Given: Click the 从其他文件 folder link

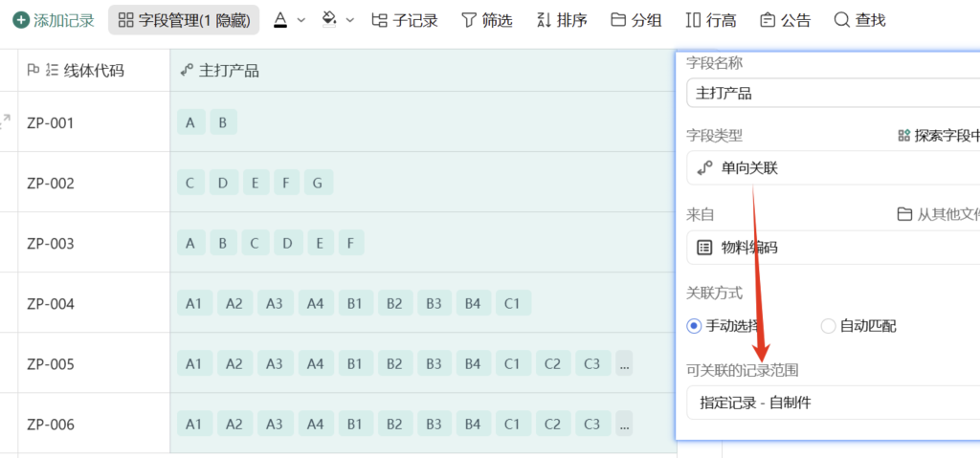Looking at the screenshot, I should (x=939, y=214).
